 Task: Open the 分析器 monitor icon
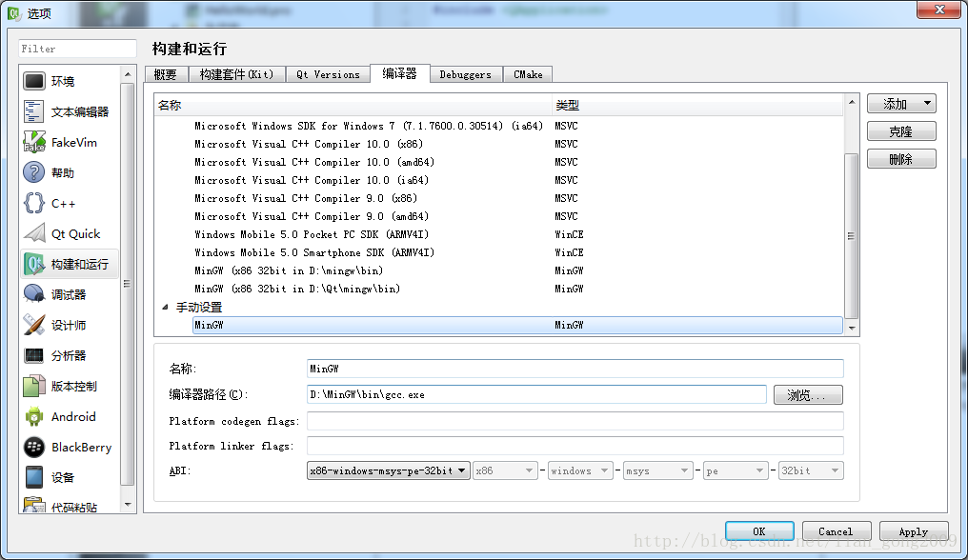34,355
